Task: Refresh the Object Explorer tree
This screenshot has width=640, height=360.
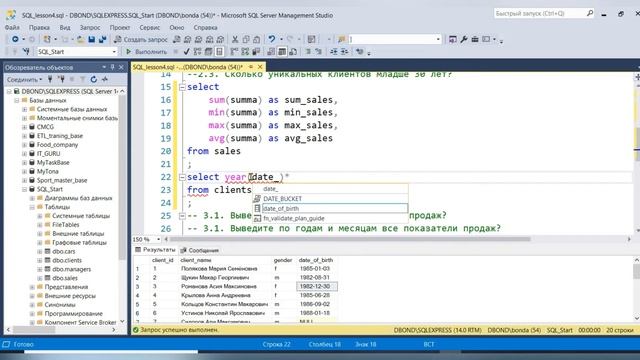Action: tap(93, 79)
